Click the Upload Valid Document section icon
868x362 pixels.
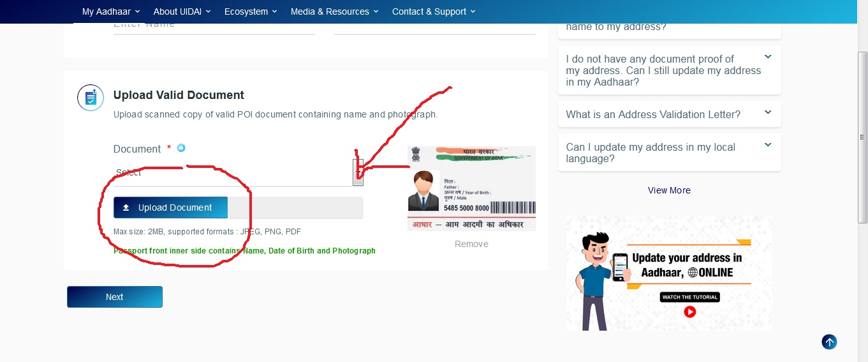point(91,98)
